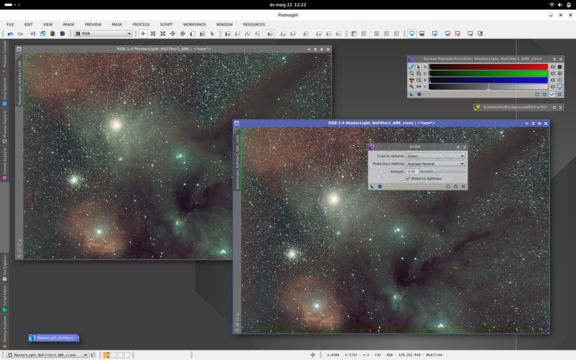Click SCNR new instance triangle icon

(x=372, y=187)
